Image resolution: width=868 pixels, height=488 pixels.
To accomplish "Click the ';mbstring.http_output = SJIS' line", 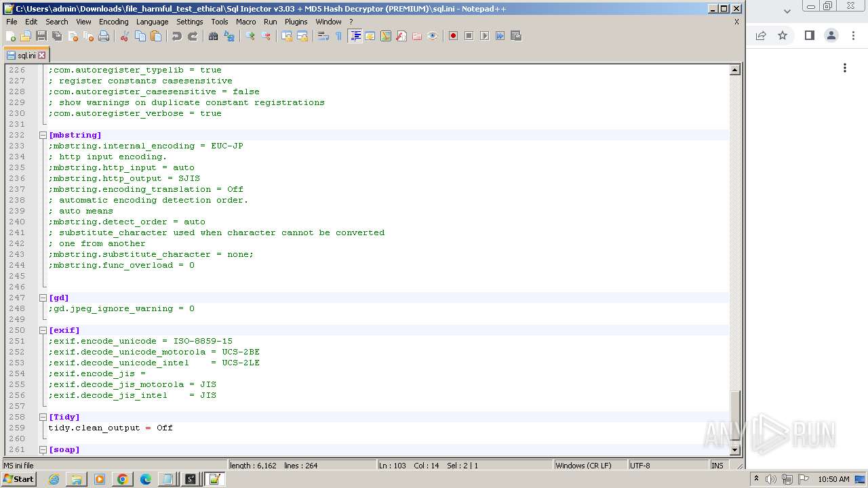I will 124,178.
